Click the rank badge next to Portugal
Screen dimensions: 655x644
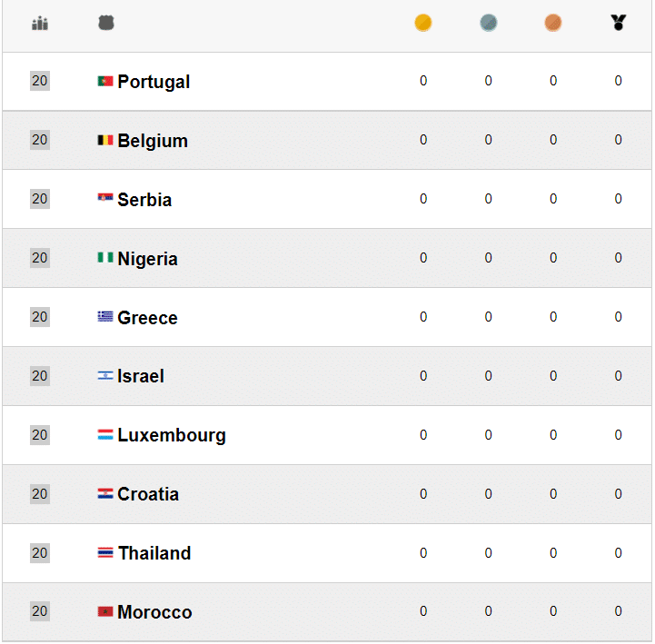[40, 81]
